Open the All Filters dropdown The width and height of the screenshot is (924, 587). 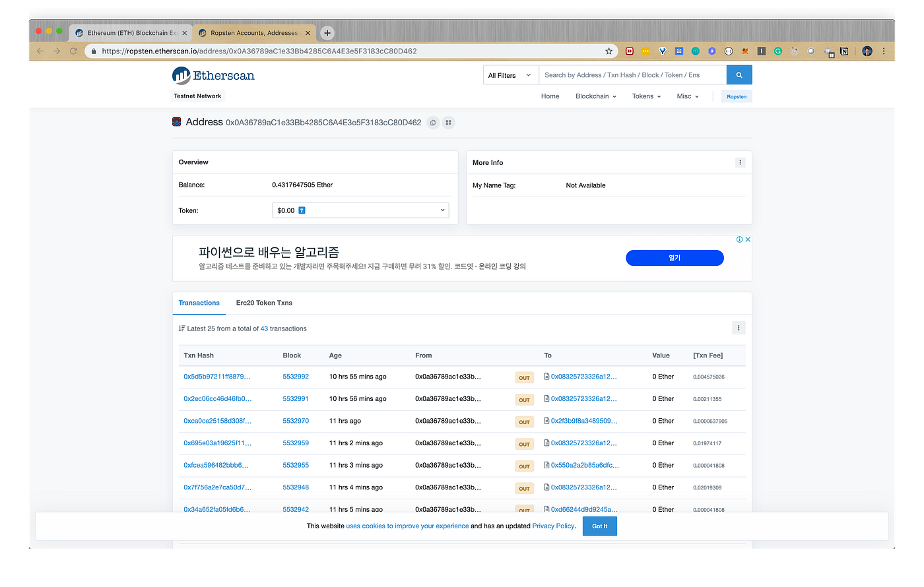511,75
